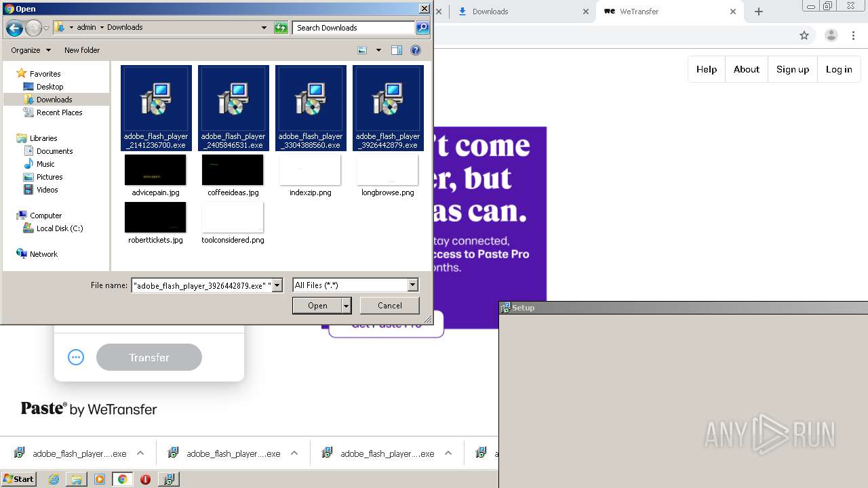Screen dimensions: 868x488
Task: Open Desktop in navigation pane
Action: point(50,87)
